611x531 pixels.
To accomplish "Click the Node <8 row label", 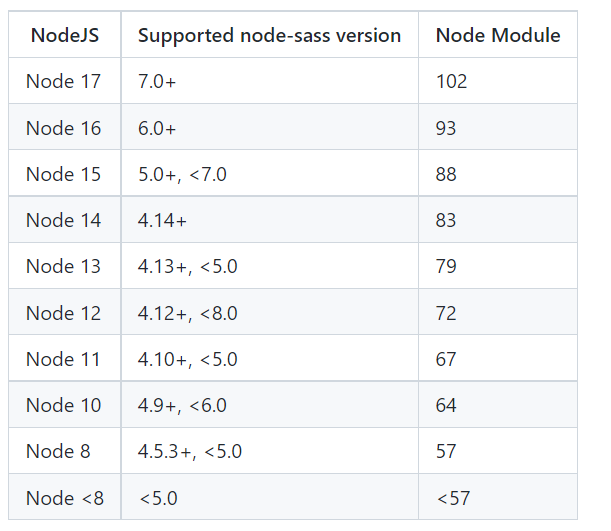I will (64, 497).
